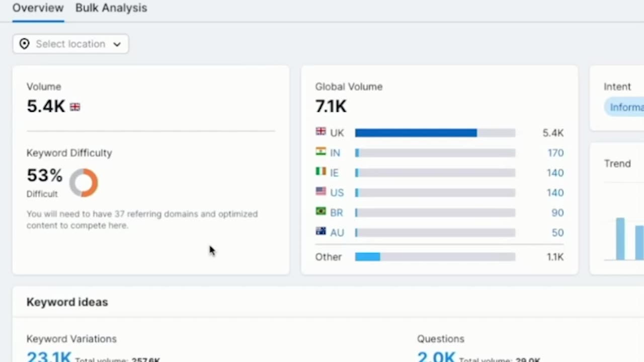Click the UK volume 5.4K value
Screen dimensions: 644x362
tap(553, 133)
